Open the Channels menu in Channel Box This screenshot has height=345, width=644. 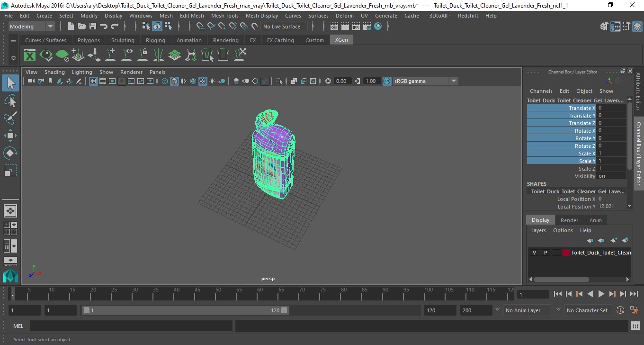541,91
